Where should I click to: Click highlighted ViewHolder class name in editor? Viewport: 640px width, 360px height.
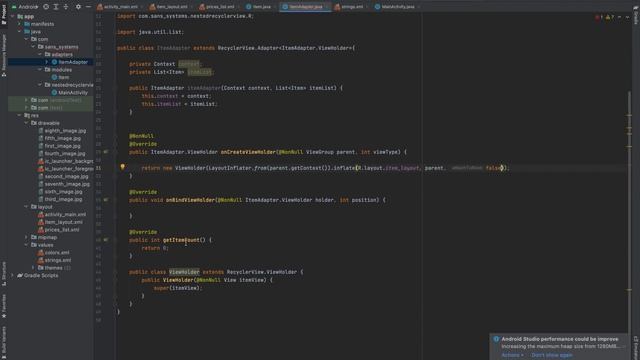pyautogui.click(x=184, y=272)
